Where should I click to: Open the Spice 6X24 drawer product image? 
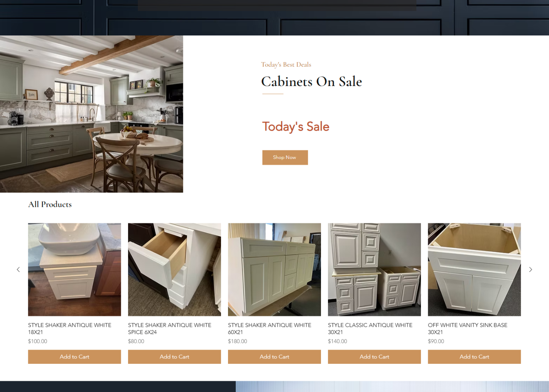[x=174, y=270]
